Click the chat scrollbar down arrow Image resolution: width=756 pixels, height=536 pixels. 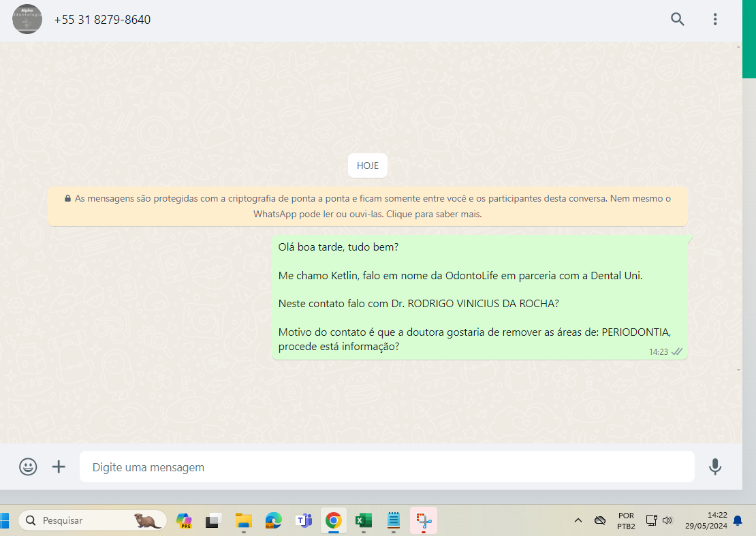pyautogui.click(x=739, y=371)
